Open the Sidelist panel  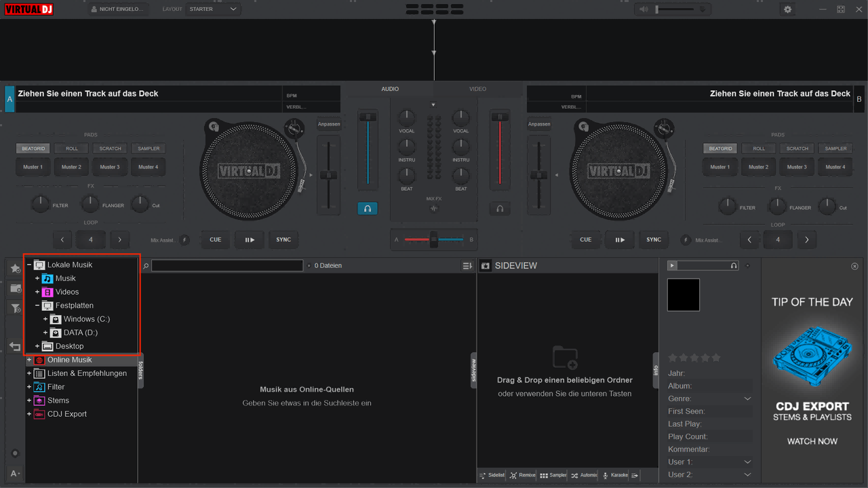click(x=491, y=475)
